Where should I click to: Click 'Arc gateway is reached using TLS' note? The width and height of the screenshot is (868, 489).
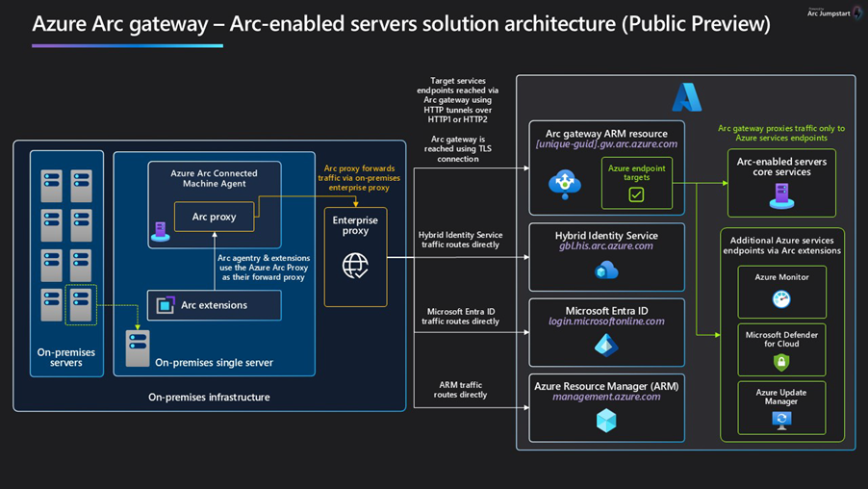click(x=458, y=149)
